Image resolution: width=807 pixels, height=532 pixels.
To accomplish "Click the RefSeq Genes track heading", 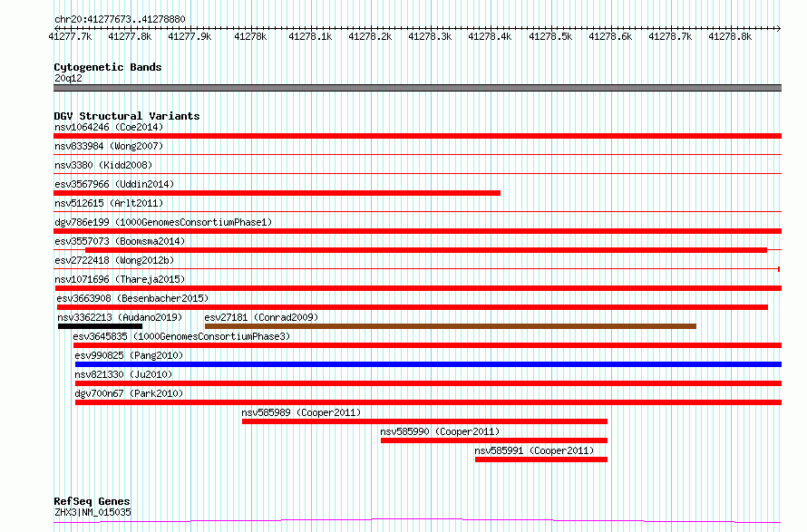I will point(92,501).
